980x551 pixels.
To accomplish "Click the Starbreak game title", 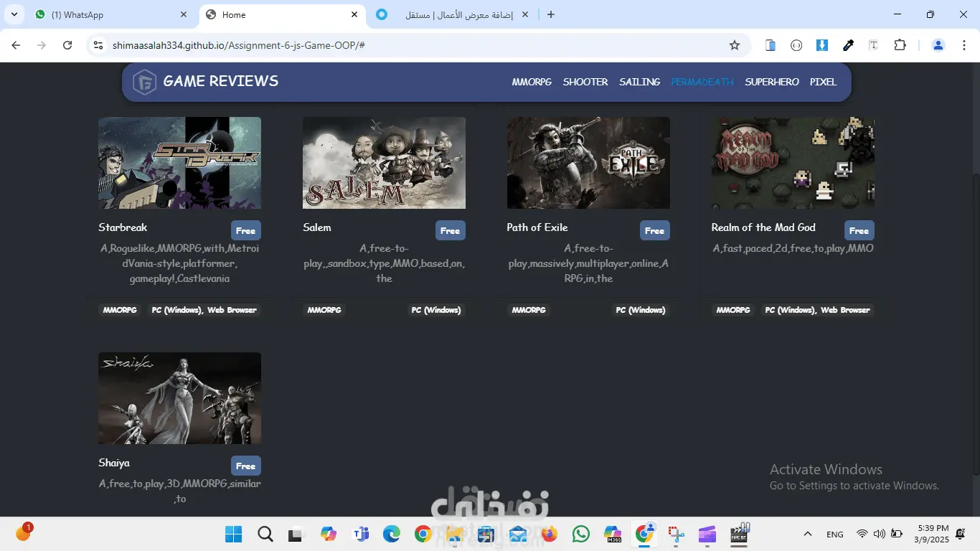I will pos(123,227).
